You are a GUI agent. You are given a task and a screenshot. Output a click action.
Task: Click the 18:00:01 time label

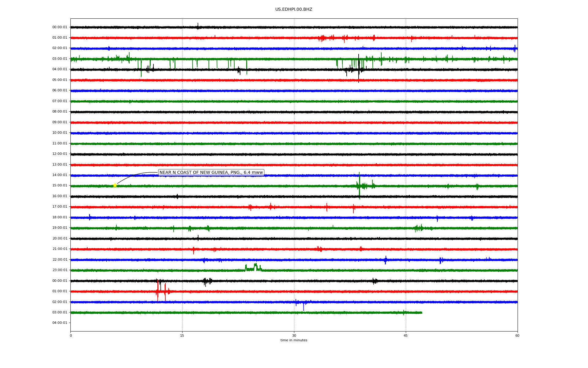click(x=60, y=217)
